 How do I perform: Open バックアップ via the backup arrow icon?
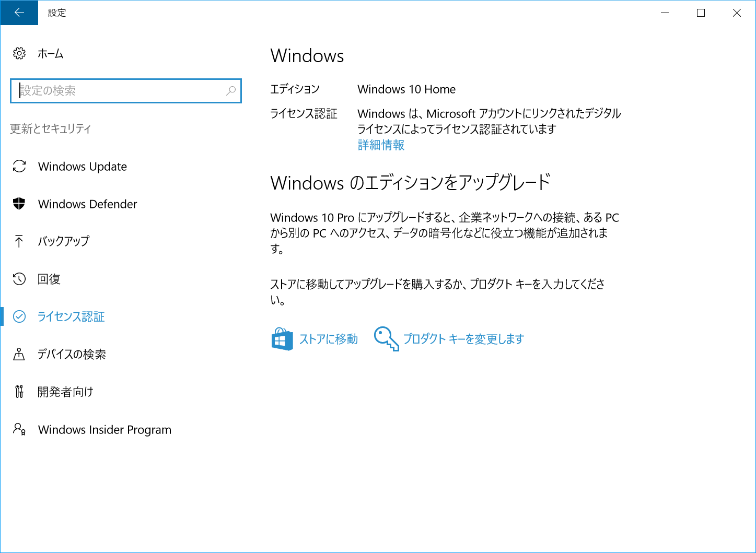19,241
